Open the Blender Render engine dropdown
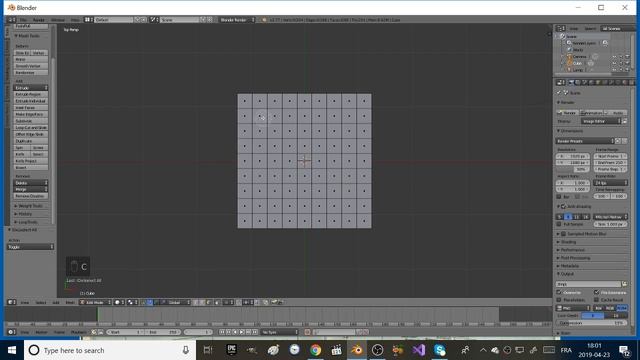Screen dimensions: 640x360 coord(237,20)
